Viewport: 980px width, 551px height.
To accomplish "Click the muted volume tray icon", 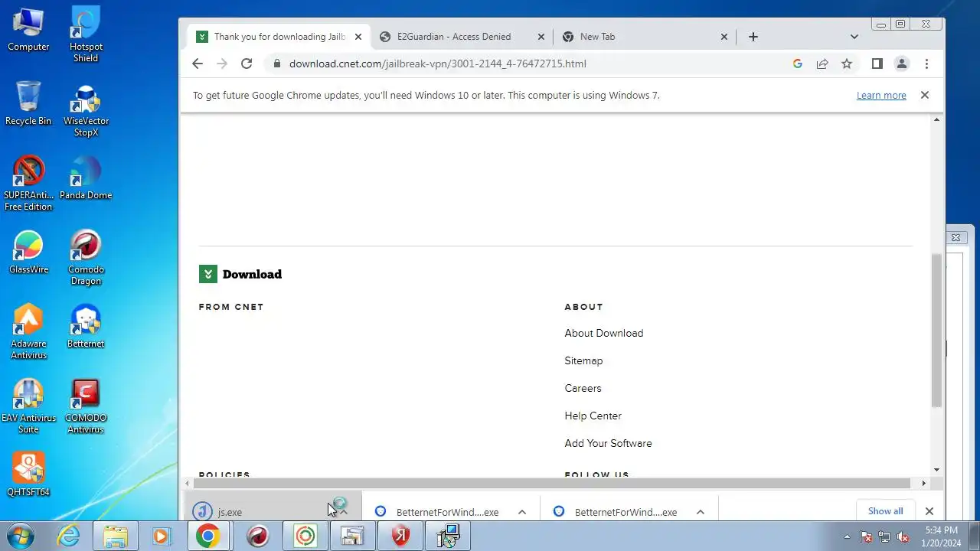I will [903, 536].
